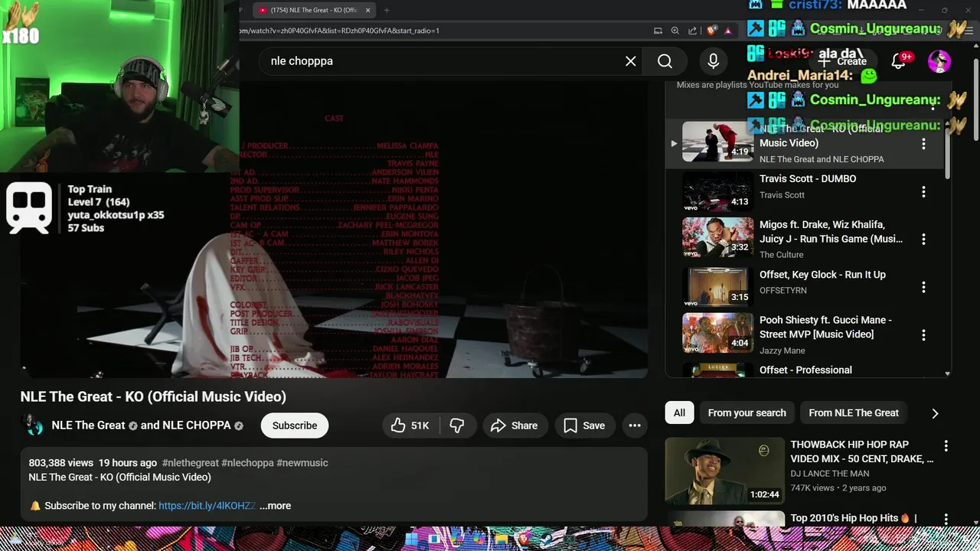The width and height of the screenshot is (980, 551).
Task: Open the bit.ly subscribe link
Action: pos(207,506)
